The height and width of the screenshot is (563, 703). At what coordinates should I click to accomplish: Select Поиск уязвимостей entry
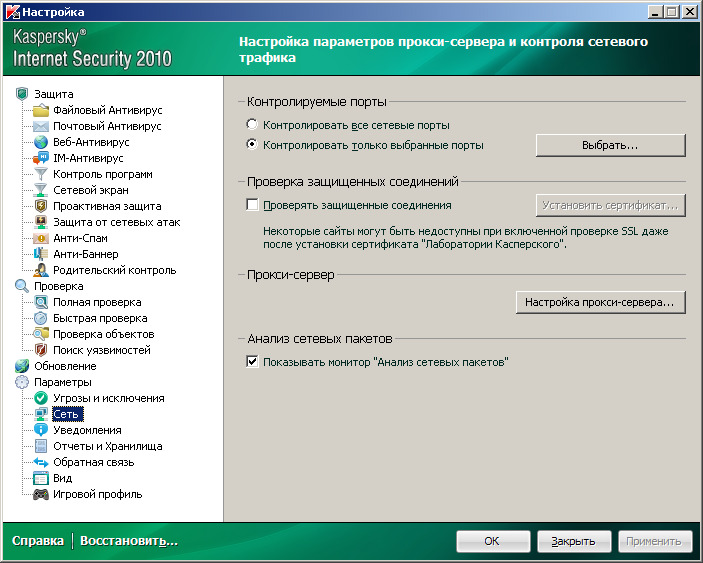[x=102, y=350]
